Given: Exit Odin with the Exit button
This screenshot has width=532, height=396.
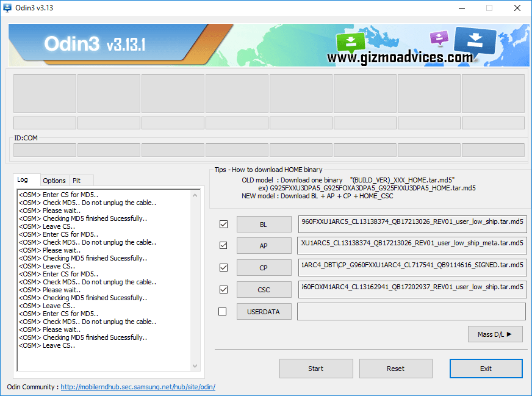Looking at the screenshot, I should pos(486,369).
